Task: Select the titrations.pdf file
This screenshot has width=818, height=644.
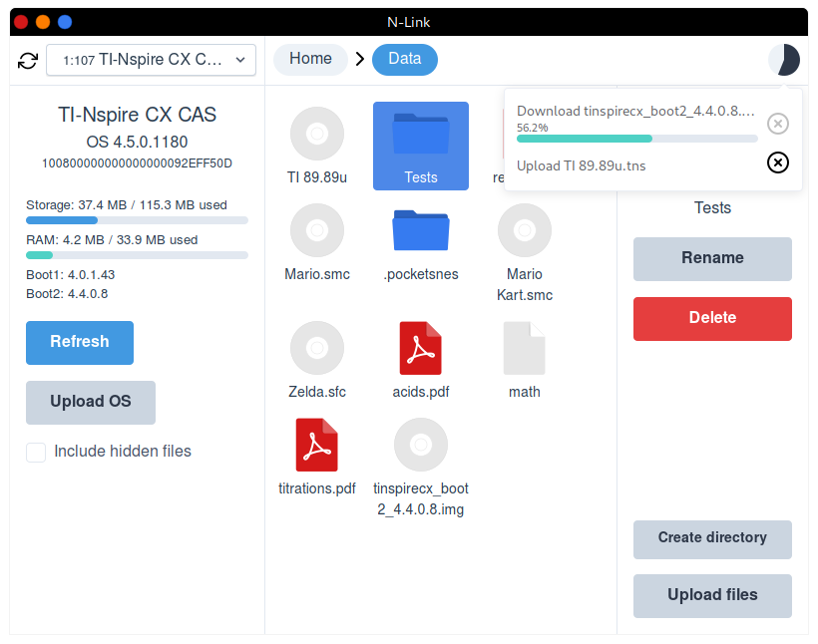Action: pos(316,458)
